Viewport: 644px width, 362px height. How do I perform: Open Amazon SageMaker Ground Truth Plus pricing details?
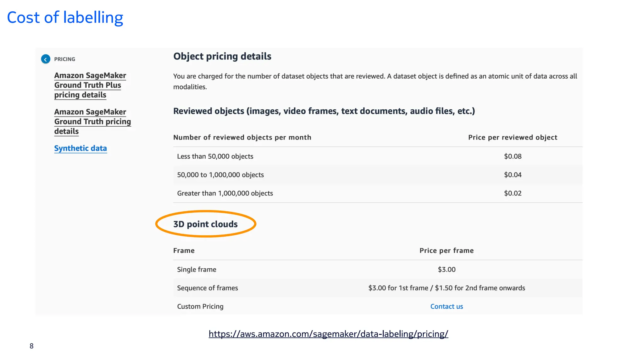point(90,85)
